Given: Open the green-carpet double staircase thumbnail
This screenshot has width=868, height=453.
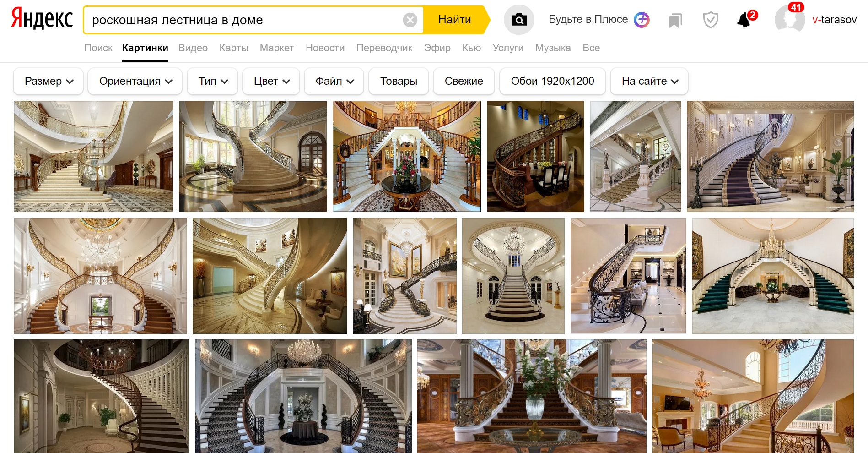Looking at the screenshot, I should coord(773,276).
